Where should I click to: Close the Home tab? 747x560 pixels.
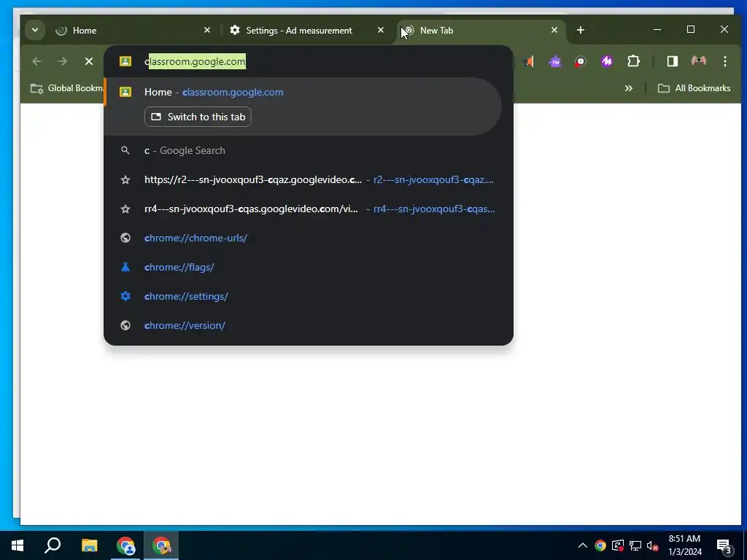(x=206, y=30)
